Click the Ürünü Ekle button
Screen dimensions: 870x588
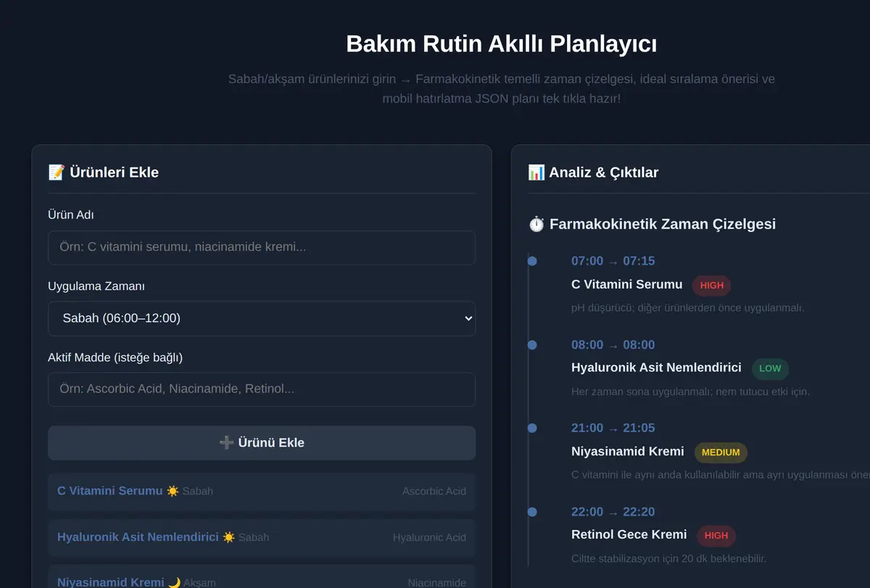pos(262,442)
